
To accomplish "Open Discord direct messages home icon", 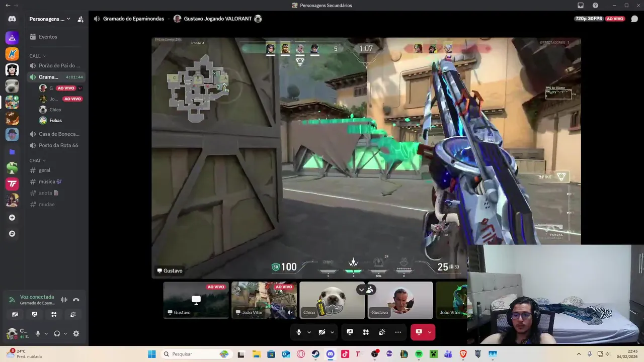I will [x=12, y=19].
